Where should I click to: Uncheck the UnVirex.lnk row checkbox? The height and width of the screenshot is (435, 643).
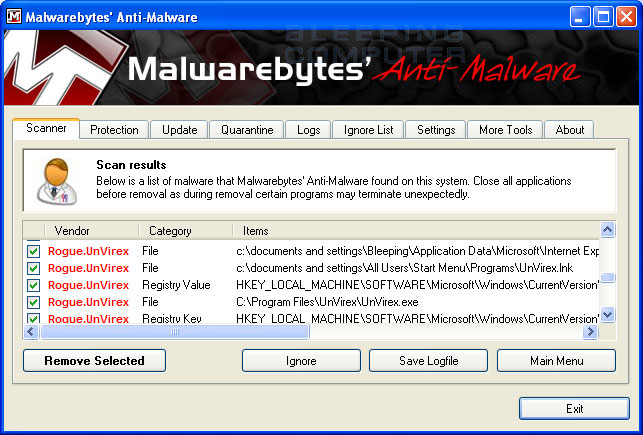click(33, 268)
